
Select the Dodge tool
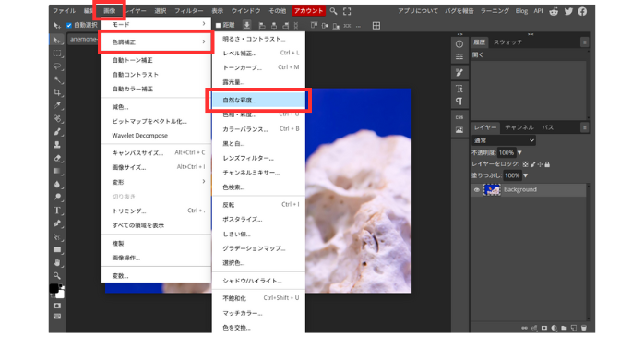click(x=57, y=198)
